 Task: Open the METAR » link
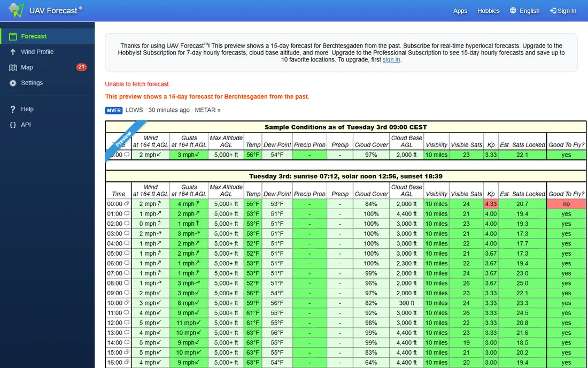point(208,110)
